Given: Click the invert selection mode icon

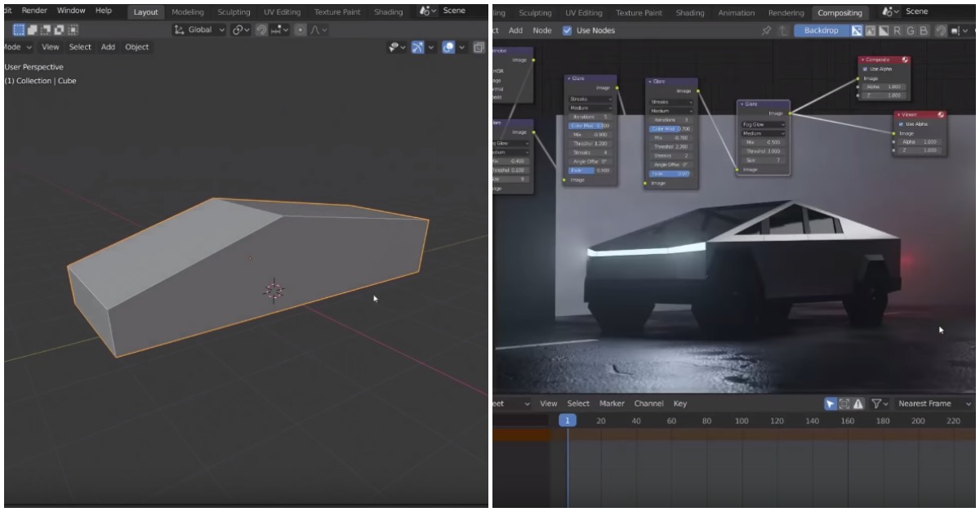Looking at the screenshot, I should pos(59,29).
